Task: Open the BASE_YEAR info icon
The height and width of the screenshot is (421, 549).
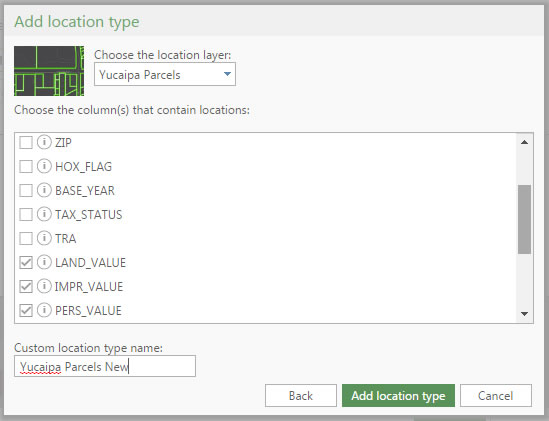Action: coord(44,190)
